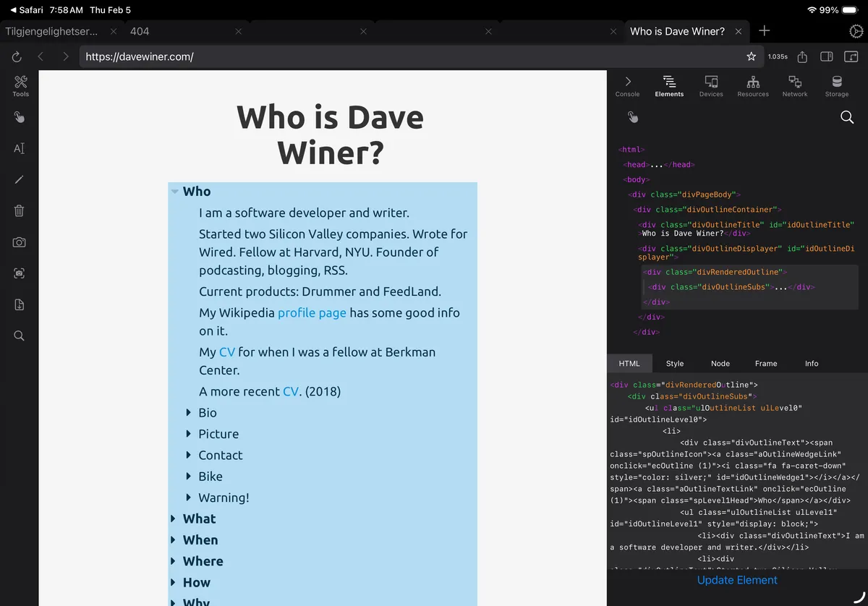
Task: Select the touch interaction tool
Action: pyautogui.click(x=20, y=117)
